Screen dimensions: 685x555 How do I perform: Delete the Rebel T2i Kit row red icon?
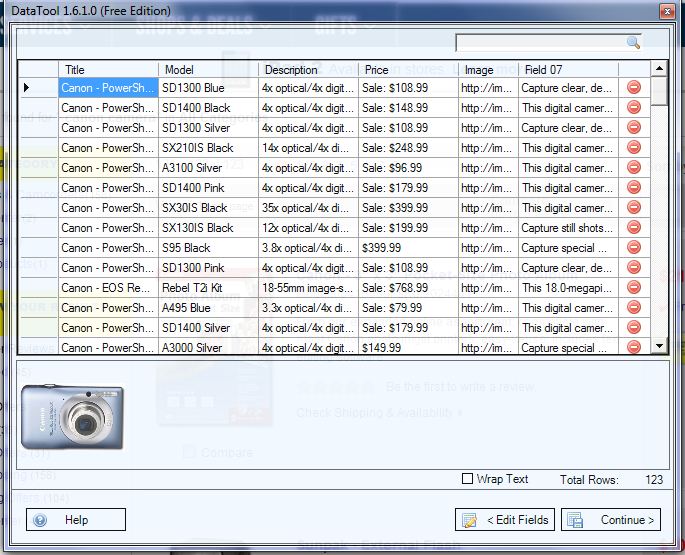634,288
